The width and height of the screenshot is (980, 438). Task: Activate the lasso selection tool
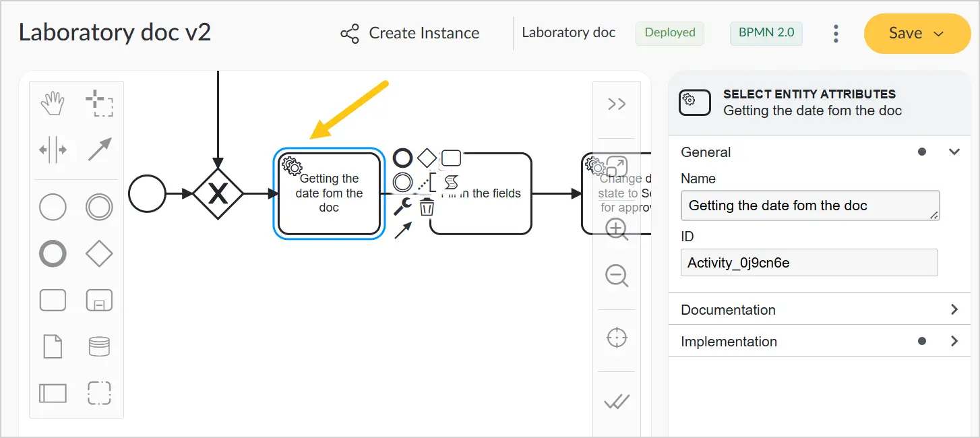point(99,104)
